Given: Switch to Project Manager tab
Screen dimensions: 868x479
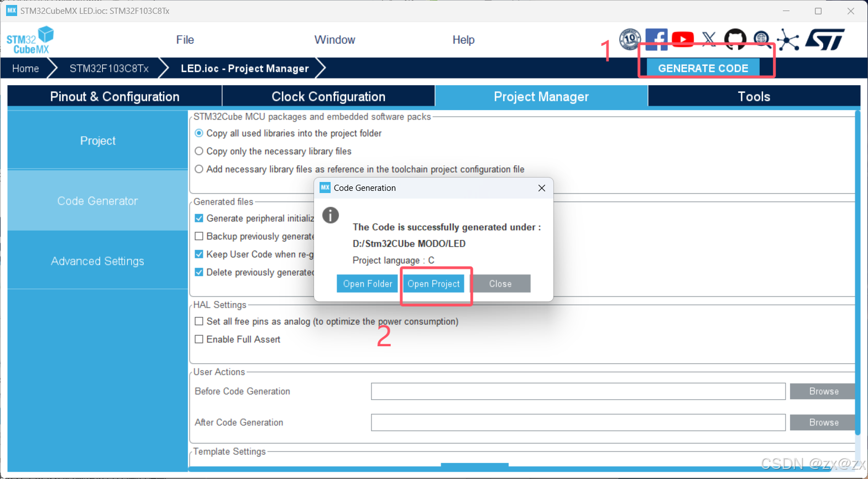Looking at the screenshot, I should click(x=541, y=96).
